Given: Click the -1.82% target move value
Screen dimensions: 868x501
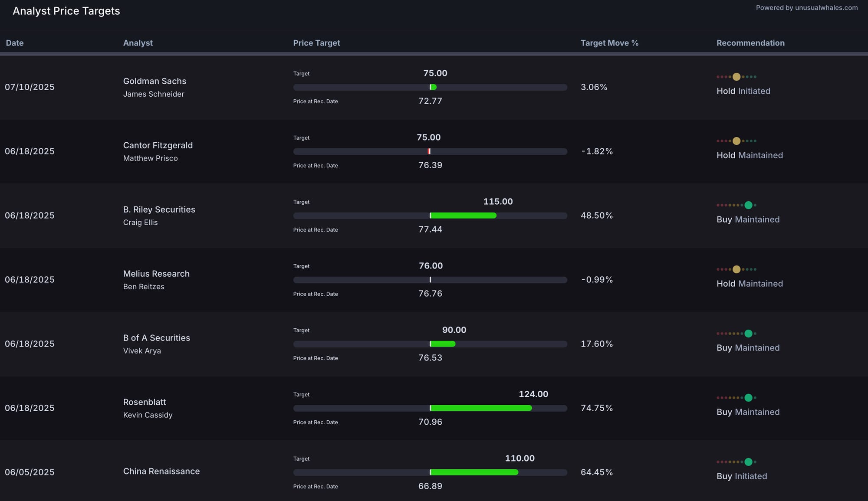Looking at the screenshot, I should pos(597,151).
